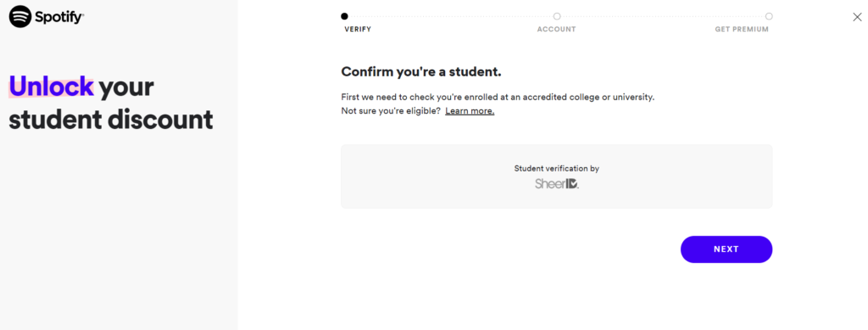Continue with the NEXT button
This screenshot has height=330, width=868.
click(x=726, y=249)
